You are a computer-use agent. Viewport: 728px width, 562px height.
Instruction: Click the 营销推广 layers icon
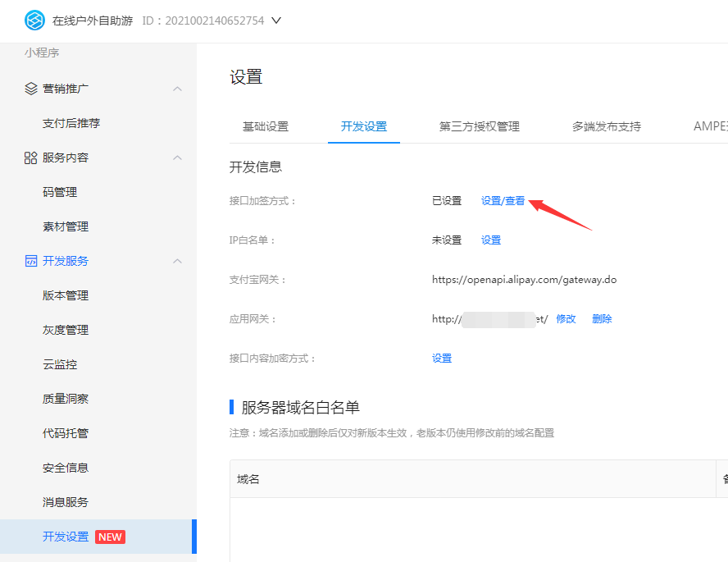coord(31,89)
